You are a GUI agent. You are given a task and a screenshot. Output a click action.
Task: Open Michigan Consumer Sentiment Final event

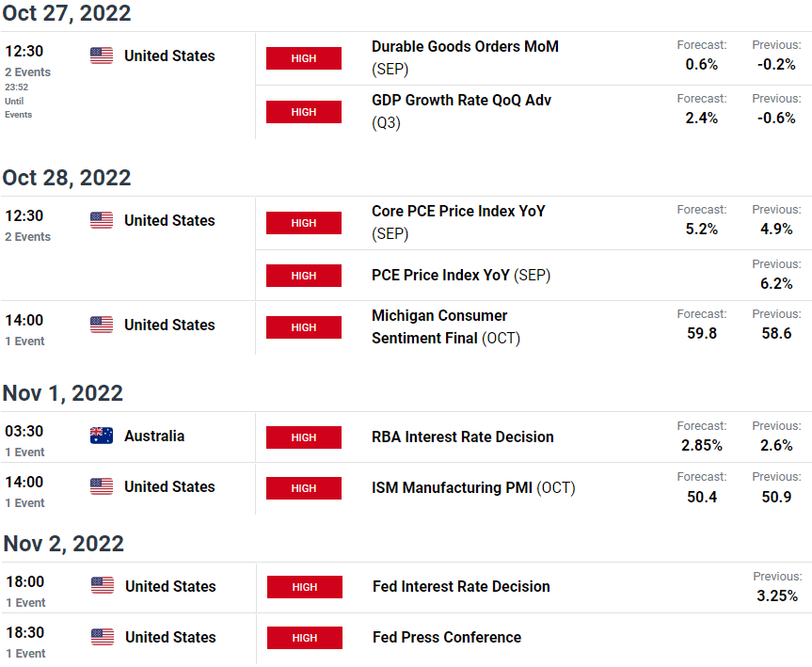pos(446,326)
